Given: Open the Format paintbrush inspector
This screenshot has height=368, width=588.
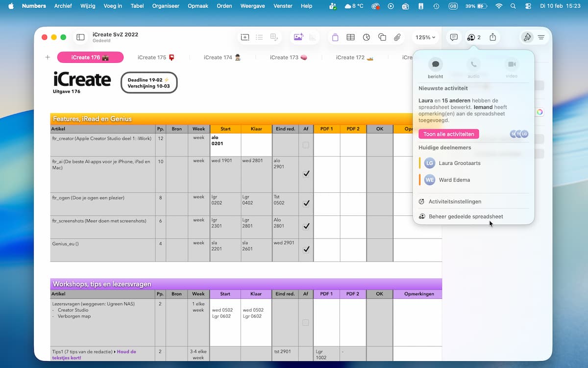Looking at the screenshot, I should (527, 37).
